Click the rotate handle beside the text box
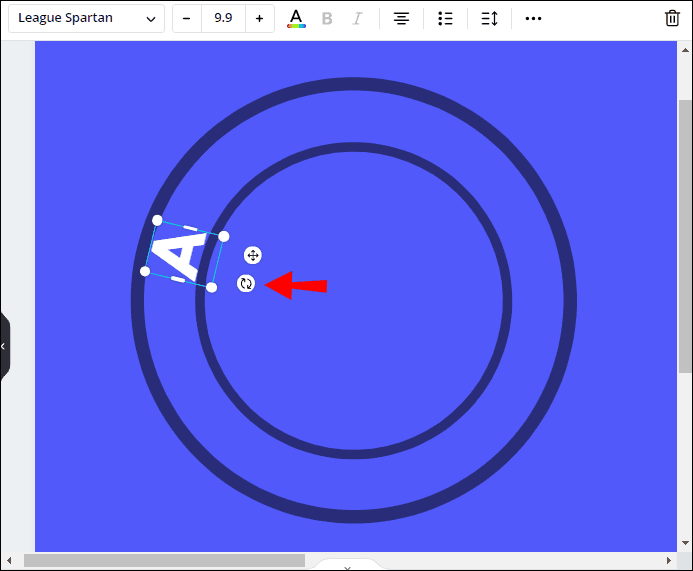693x571 pixels. (246, 284)
